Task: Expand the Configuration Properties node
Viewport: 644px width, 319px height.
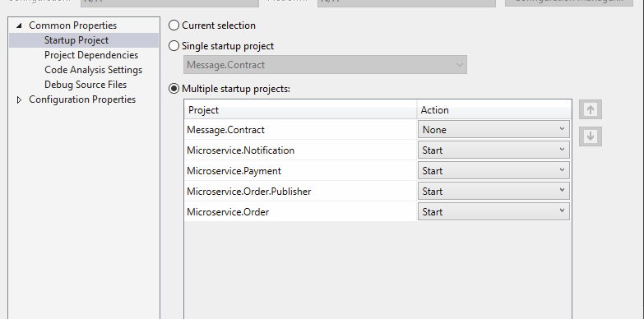Action: [x=19, y=99]
